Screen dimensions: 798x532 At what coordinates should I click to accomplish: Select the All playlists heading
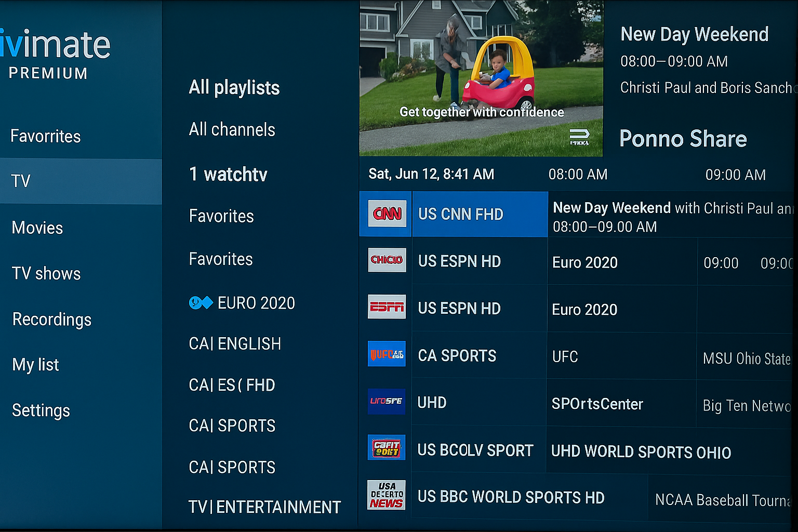click(234, 87)
